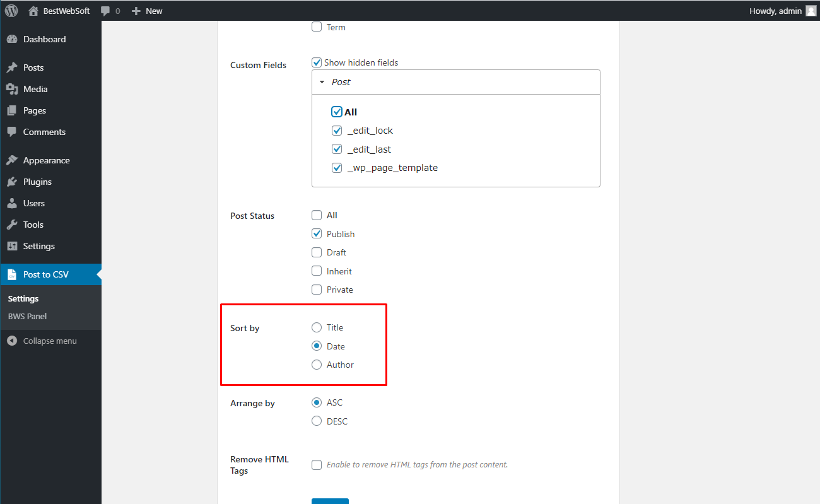Click the Appearance paintbrush icon
This screenshot has height=504, width=820.
pos(11,160)
